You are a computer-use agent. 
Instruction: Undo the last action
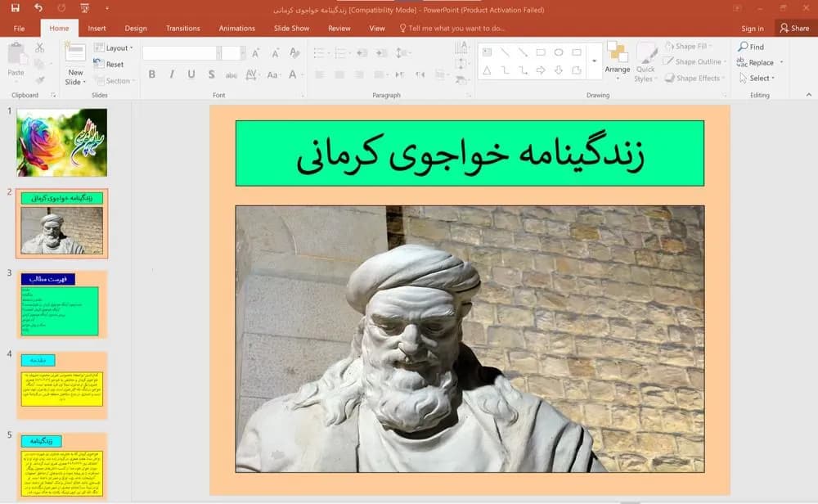38,8
